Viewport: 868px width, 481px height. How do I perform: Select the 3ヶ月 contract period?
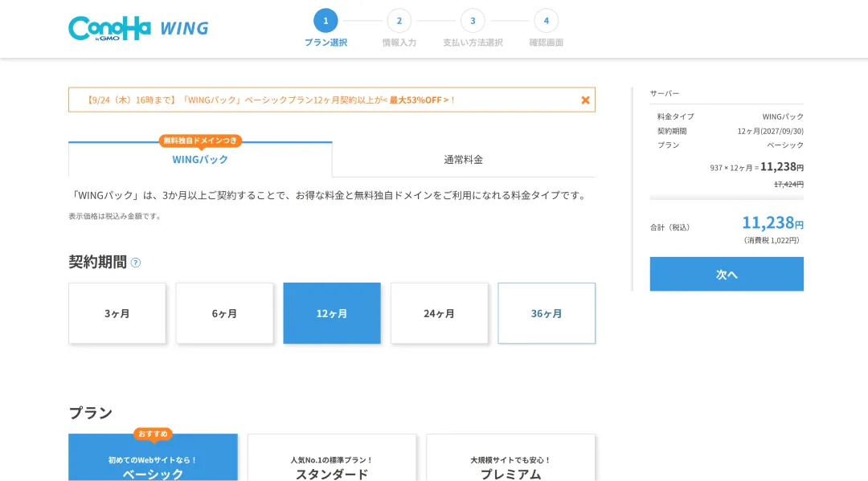[x=117, y=313]
